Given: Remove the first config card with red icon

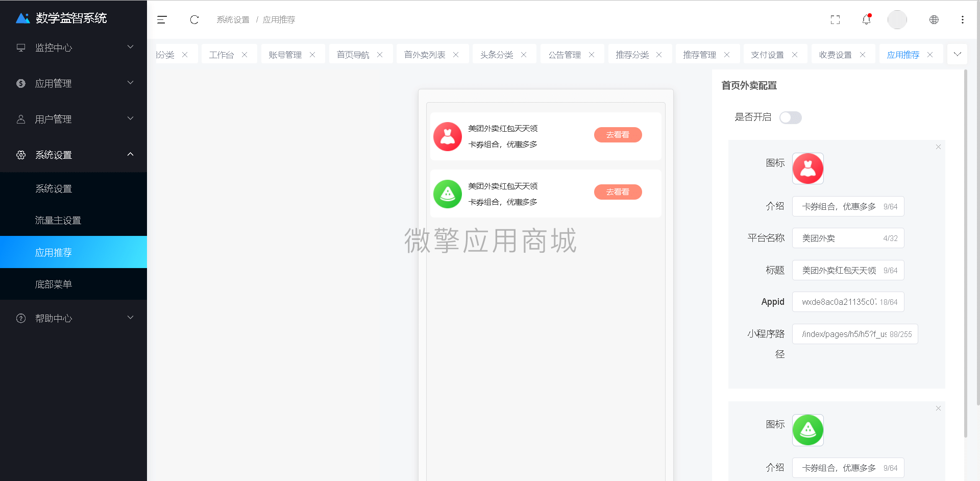Looking at the screenshot, I should (x=938, y=147).
